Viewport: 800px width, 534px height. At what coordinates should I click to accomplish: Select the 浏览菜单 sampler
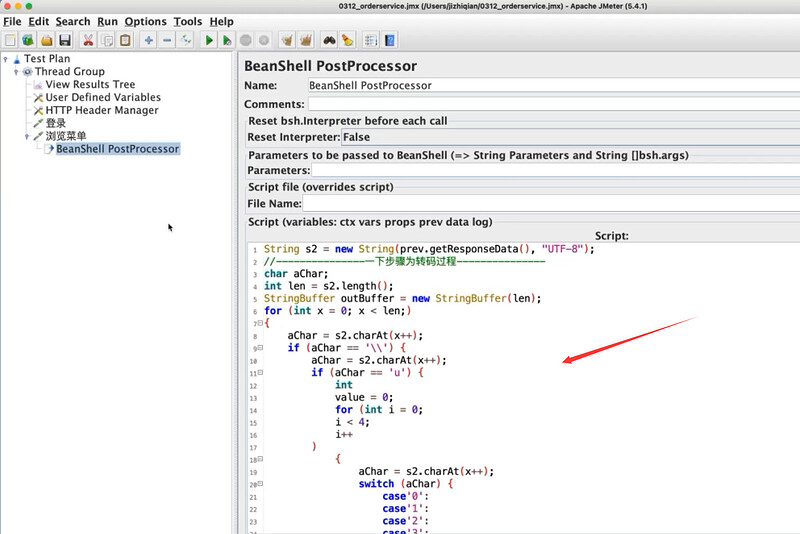(x=66, y=136)
